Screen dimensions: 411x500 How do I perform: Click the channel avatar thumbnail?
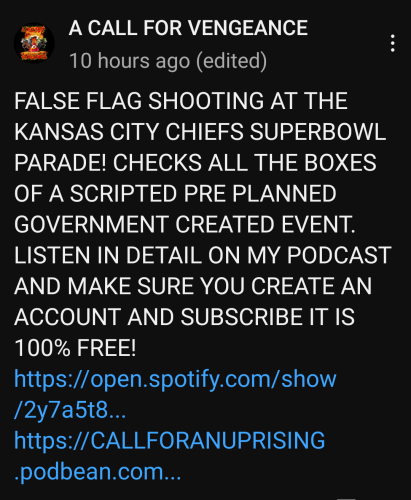(34, 43)
